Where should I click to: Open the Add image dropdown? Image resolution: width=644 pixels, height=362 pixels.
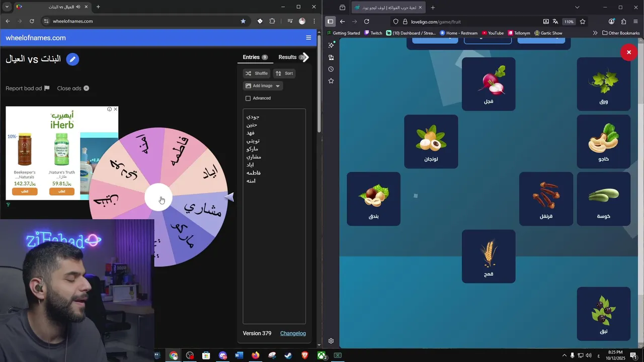click(263, 86)
